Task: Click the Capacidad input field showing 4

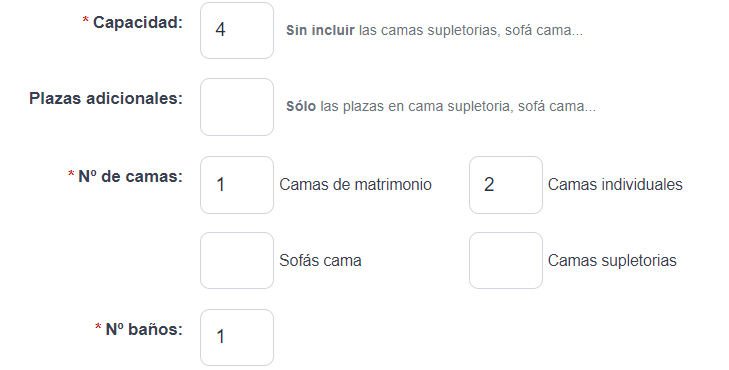Action: 237,31
